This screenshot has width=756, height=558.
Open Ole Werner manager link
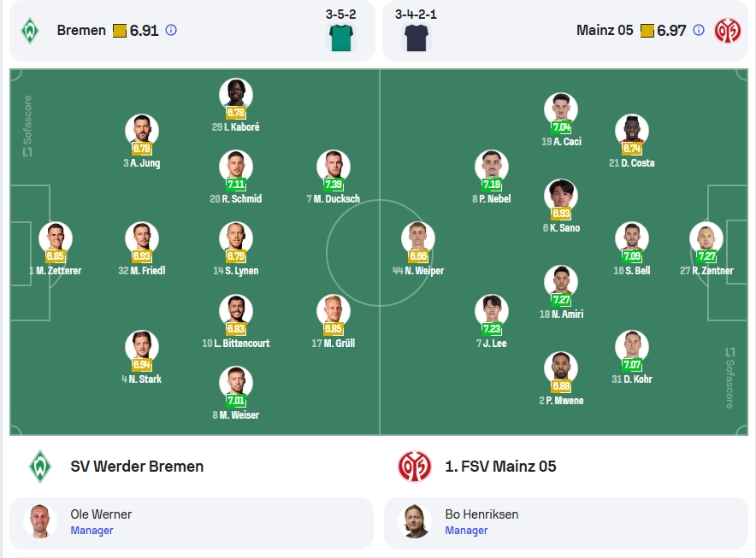[192, 522]
